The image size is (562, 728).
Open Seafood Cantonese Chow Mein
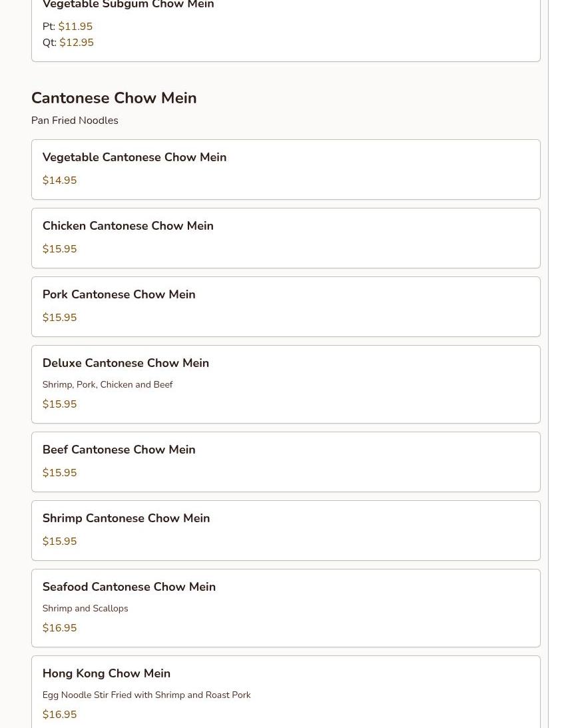tap(129, 587)
